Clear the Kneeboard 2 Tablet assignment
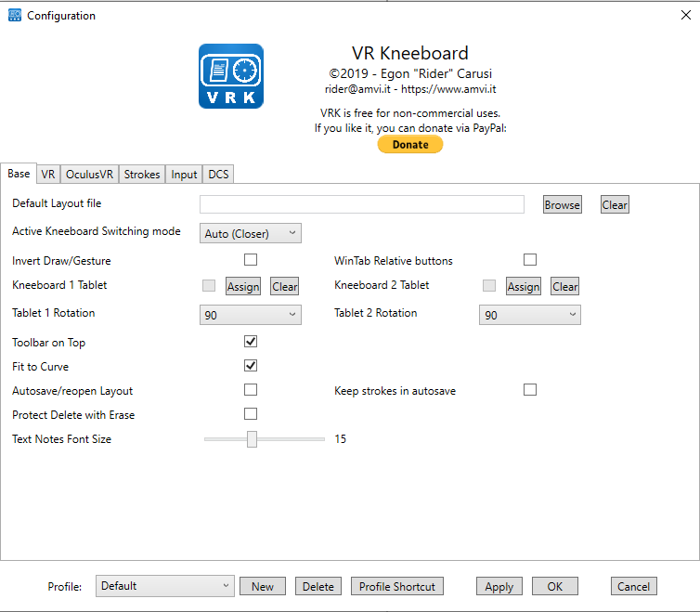 click(x=565, y=286)
